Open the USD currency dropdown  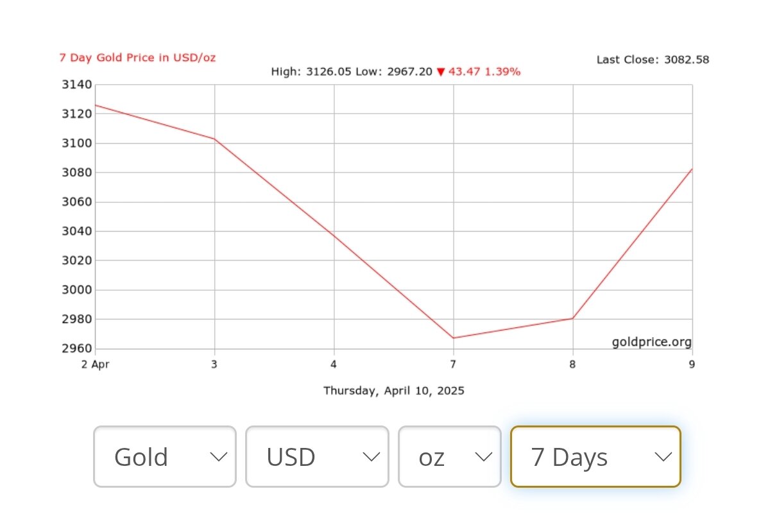[317, 457]
